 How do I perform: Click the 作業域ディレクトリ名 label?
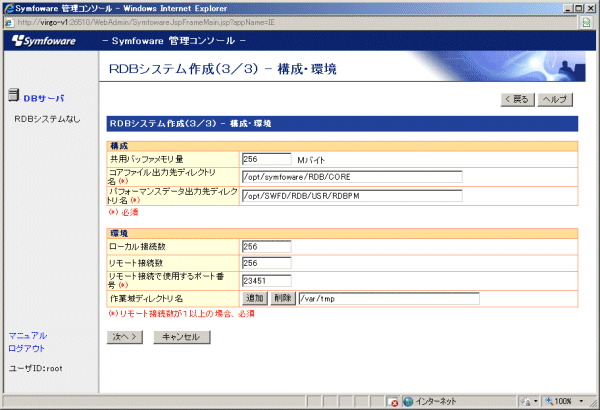(x=146, y=299)
